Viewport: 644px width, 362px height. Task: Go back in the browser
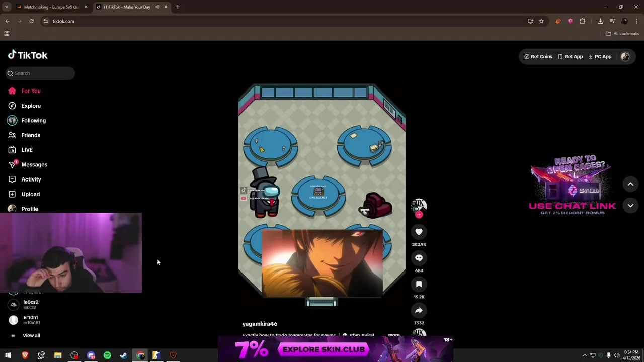[x=7, y=21]
